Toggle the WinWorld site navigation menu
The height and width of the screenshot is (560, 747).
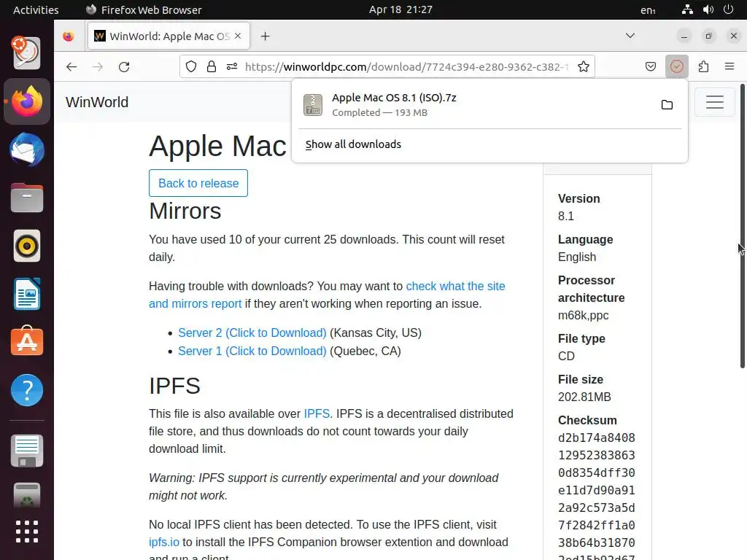tap(715, 102)
